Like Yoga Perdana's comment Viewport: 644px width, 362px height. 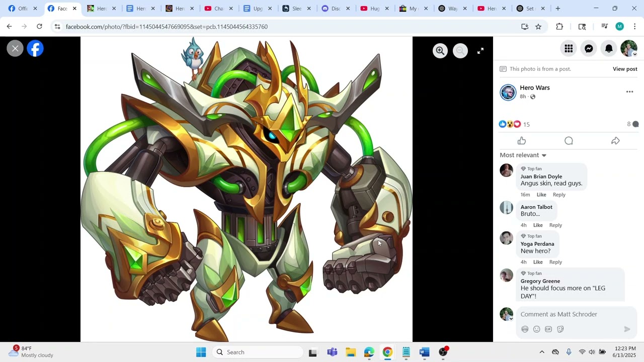(538, 262)
